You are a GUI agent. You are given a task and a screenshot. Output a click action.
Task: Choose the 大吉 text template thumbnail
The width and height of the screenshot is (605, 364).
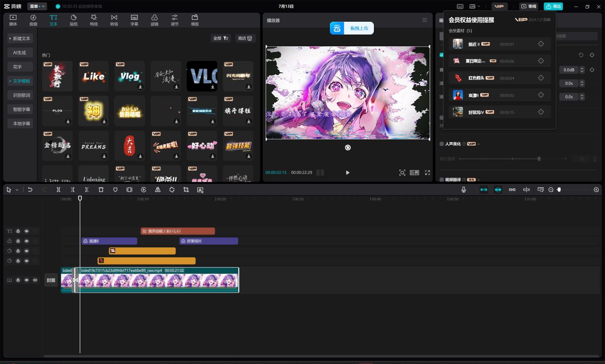click(130, 146)
